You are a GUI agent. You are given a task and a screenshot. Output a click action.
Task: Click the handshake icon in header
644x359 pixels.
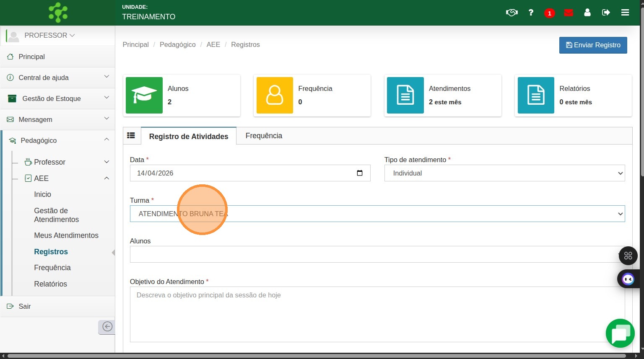tap(512, 13)
